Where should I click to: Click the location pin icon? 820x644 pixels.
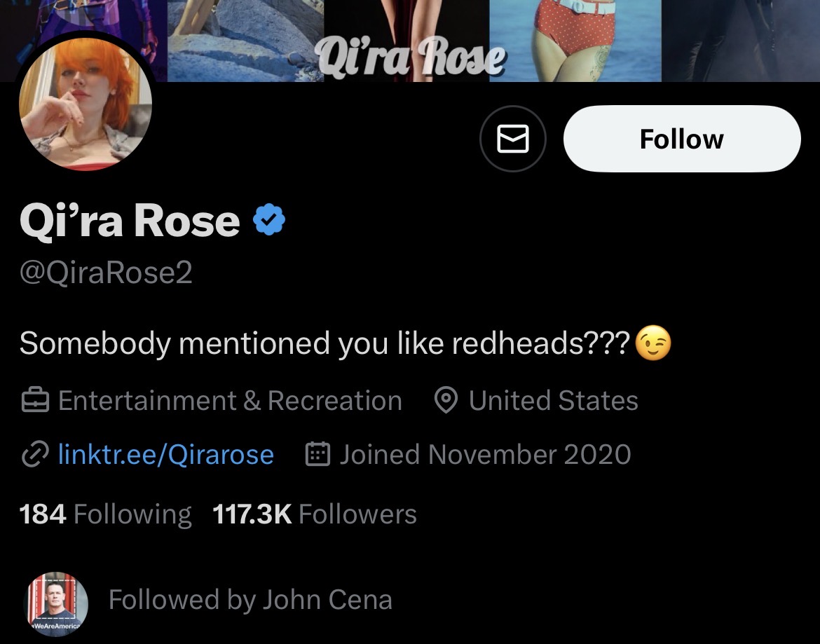[x=445, y=401]
